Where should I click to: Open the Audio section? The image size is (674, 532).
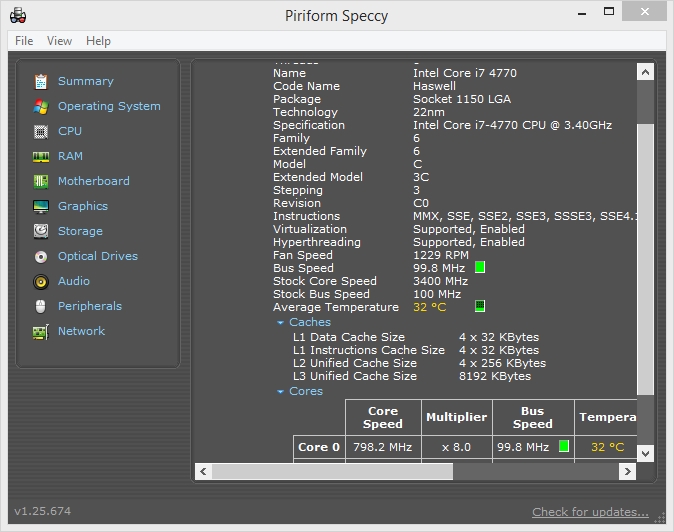74,281
